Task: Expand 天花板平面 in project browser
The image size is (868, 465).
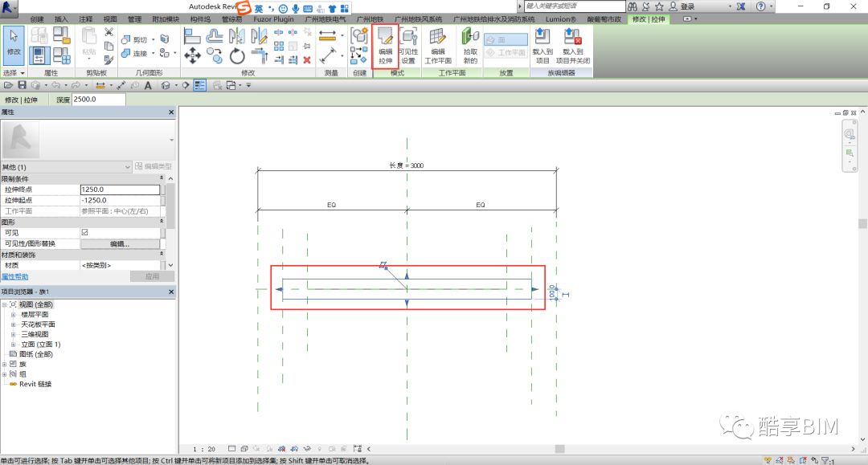Action: point(14,324)
